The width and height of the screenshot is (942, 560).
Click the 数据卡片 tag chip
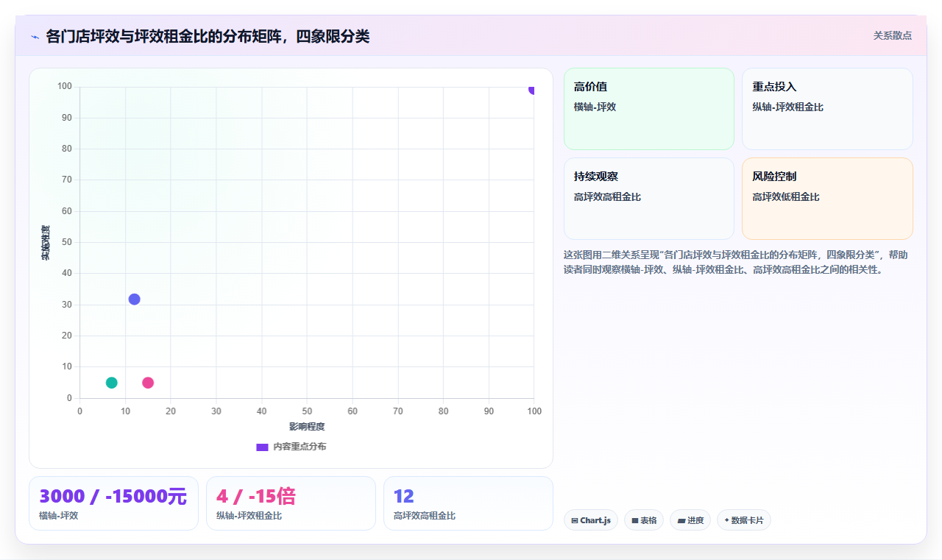(x=744, y=520)
